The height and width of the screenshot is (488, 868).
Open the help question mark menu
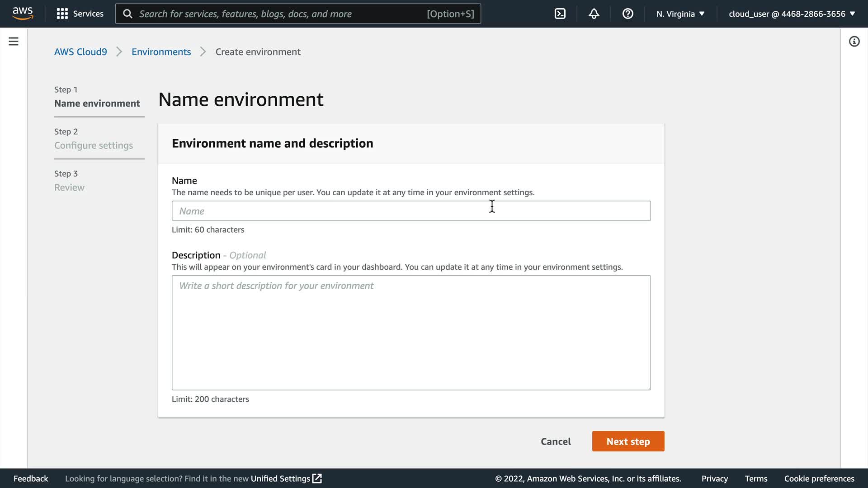coord(627,14)
